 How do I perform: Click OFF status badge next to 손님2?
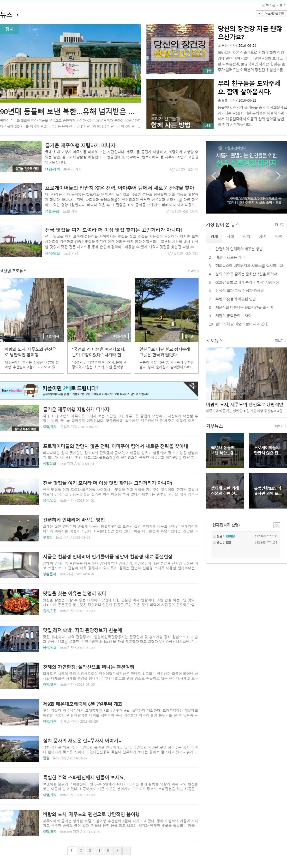pos(228,542)
